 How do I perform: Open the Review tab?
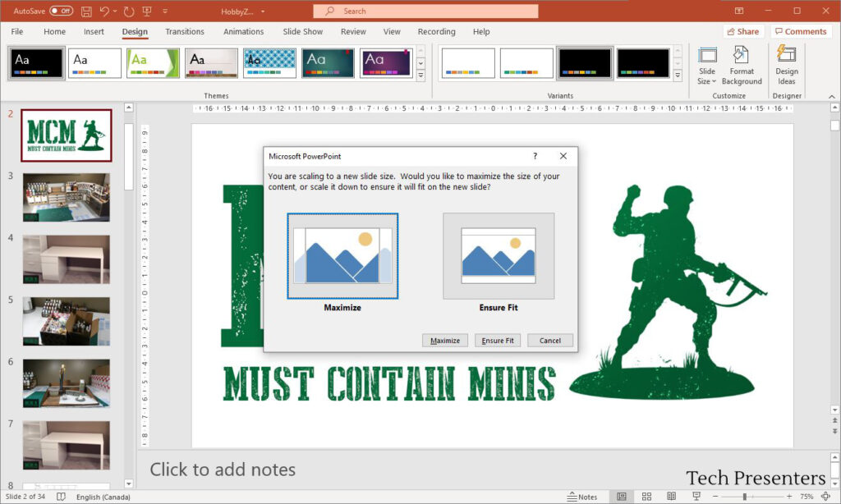pos(353,32)
